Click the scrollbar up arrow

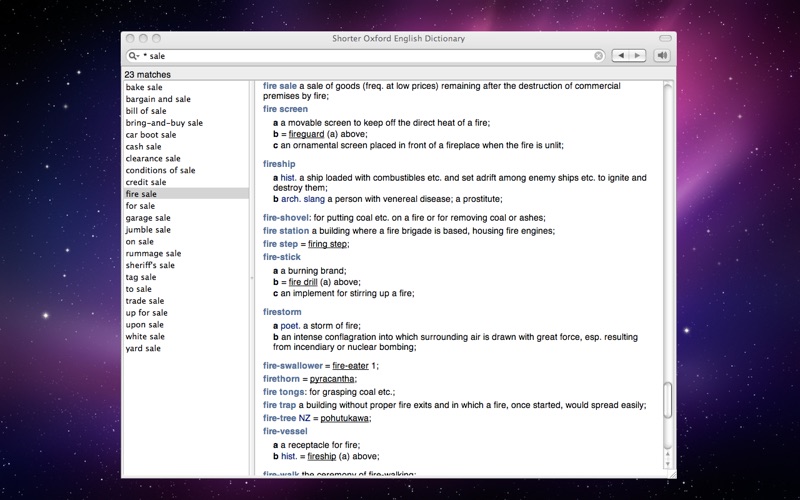(x=667, y=454)
